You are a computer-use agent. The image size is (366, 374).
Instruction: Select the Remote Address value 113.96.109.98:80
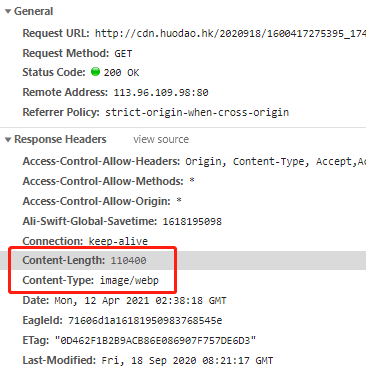pyautogui.click(x=161, y=92)
